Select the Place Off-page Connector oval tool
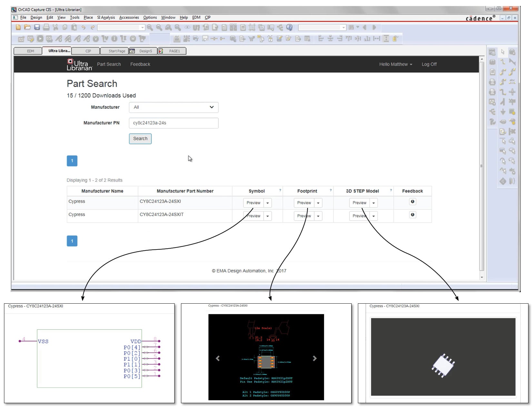This screenshot has height=411, width=532. point(503,122)
